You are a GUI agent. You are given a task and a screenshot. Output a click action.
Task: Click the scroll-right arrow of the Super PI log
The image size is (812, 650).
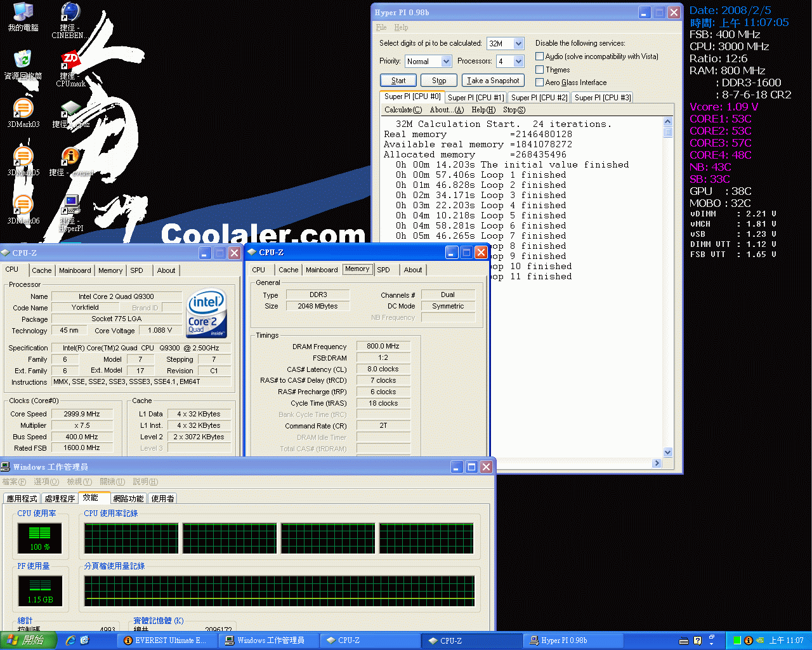pos(657,463)
